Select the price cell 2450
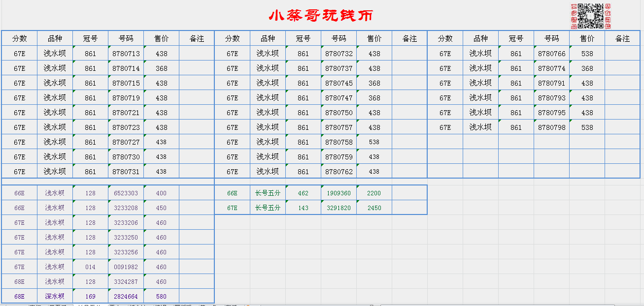Image resolution: width=644 pixels, height=306 pixels. click(x=374, y=208)
